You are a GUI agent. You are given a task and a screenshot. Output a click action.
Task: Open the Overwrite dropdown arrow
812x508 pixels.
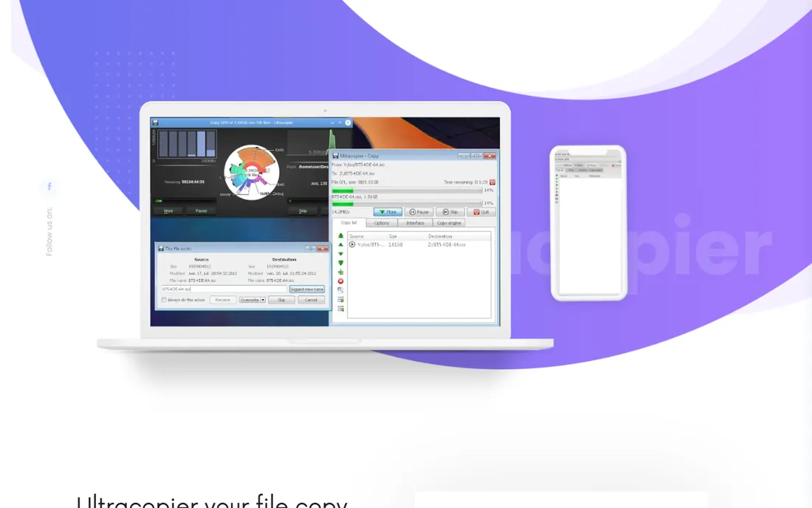coord(263,300)
